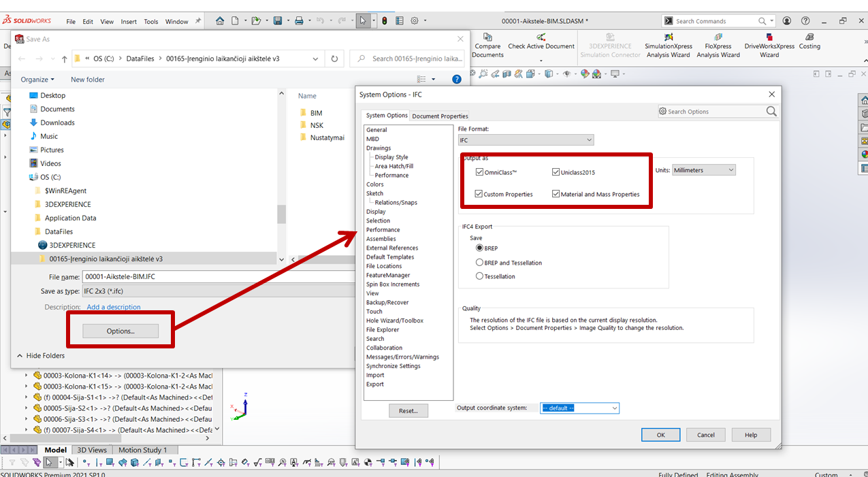Image resolution: width=868 pixels, height=477 pixels.
Task: Open the view style dropdown in Save As
Action: click(433, 80)
